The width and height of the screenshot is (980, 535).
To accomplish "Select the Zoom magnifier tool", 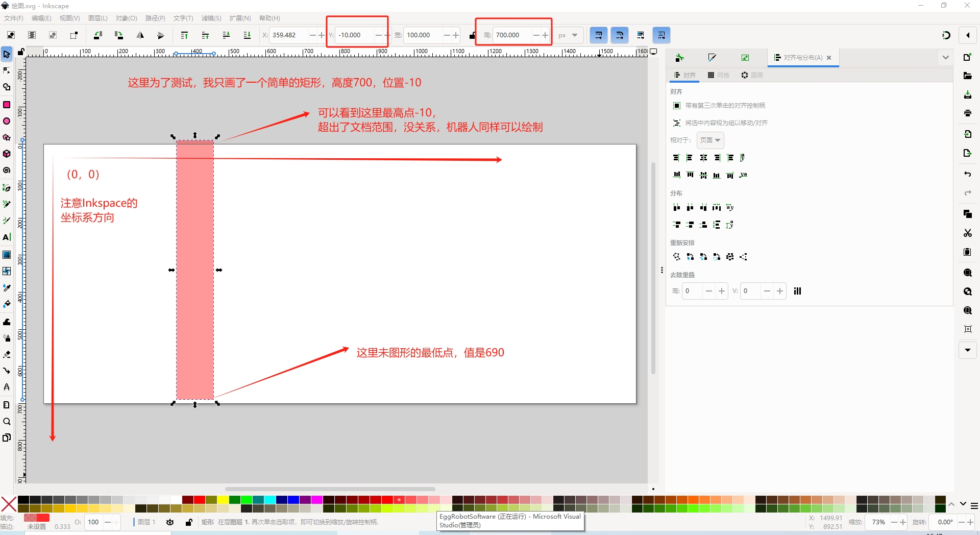I will (x=7, y=422).
